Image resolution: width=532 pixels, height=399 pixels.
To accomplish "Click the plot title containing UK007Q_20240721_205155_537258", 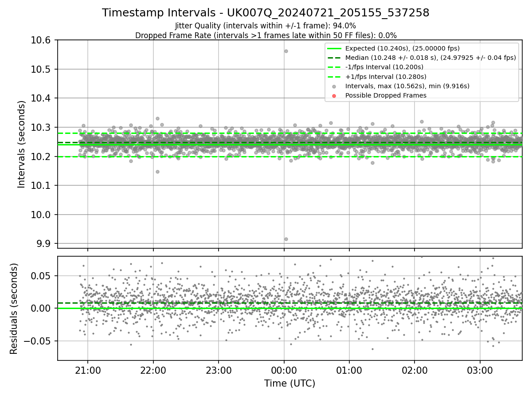I will [x=266, y=13].
